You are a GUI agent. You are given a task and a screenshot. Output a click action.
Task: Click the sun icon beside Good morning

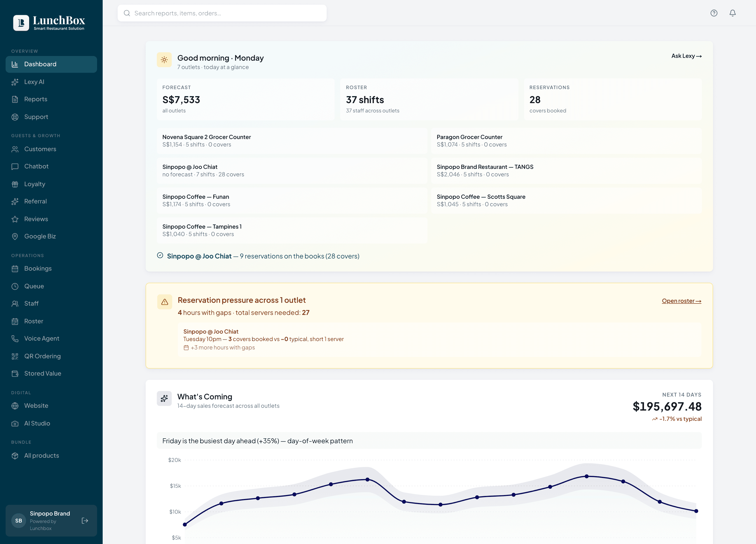pos(164,60)
